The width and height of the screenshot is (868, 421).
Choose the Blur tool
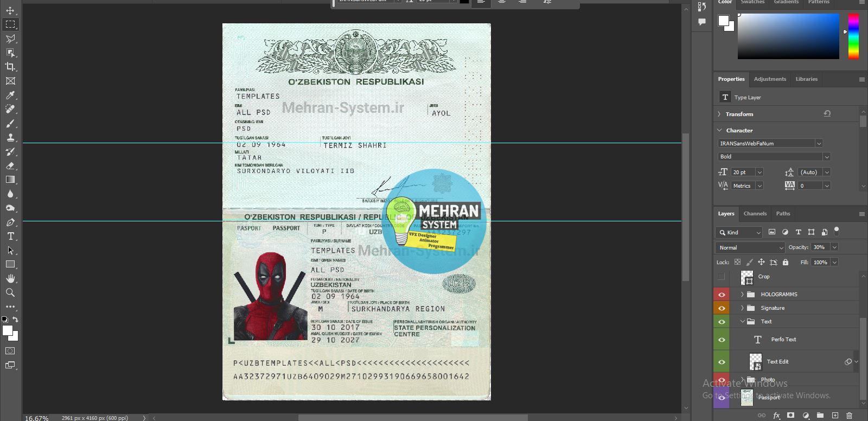click(x=10, y=194)
